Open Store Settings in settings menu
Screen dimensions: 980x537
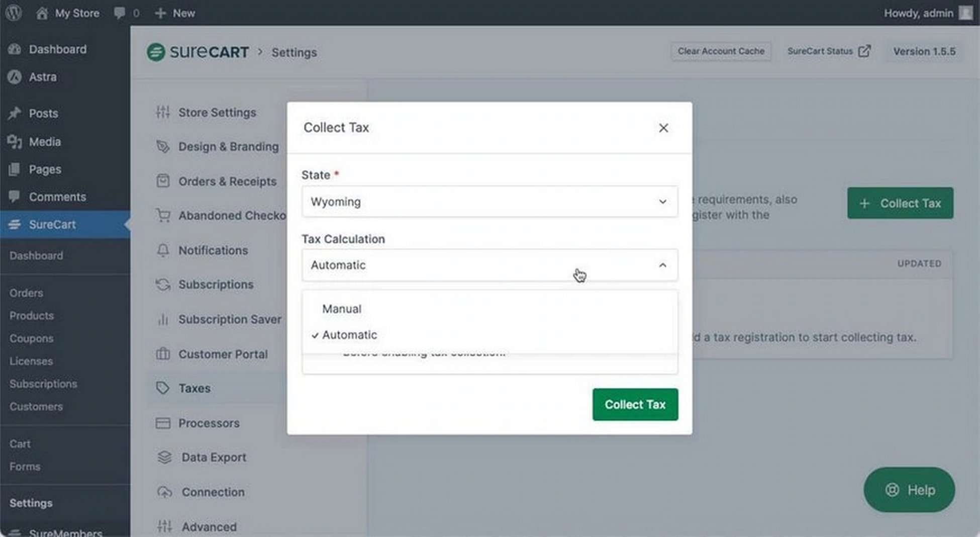(x=217, y=113)
